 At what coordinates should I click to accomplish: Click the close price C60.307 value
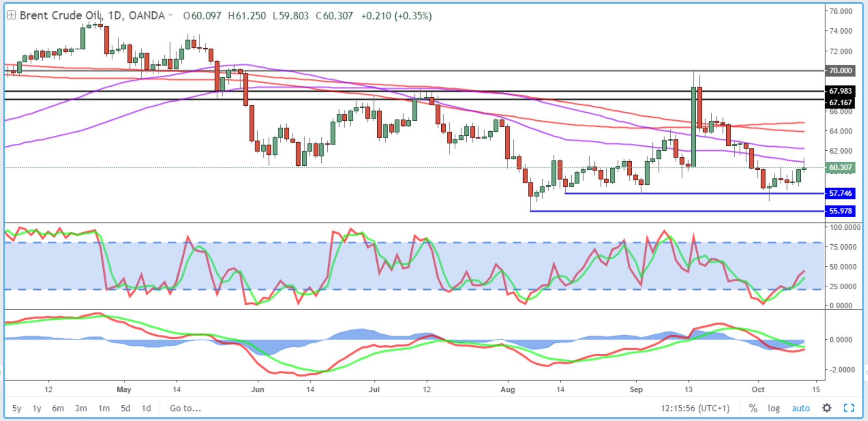(x=334, y=16)
